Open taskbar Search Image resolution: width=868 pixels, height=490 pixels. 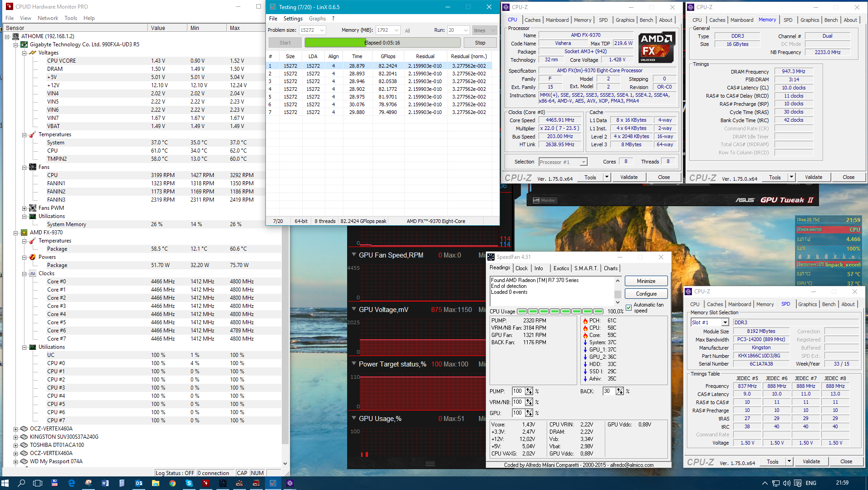(21, 483)
